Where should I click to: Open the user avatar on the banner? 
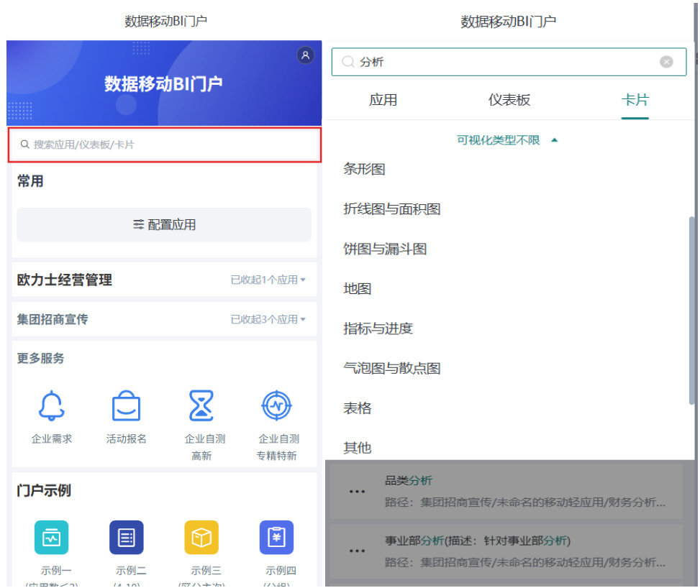coord(305,55)
